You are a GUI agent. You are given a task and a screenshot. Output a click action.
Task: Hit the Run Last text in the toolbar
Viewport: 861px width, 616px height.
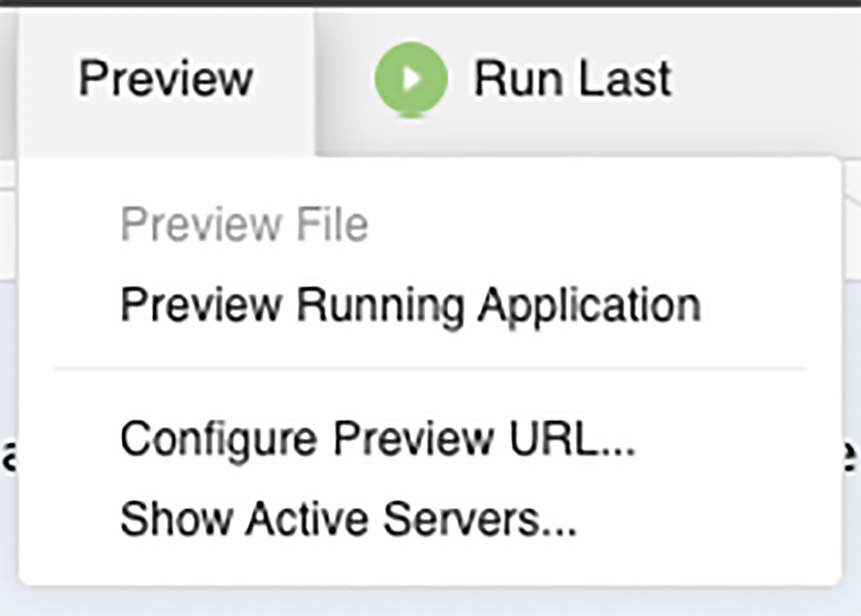tap(573, 79)
